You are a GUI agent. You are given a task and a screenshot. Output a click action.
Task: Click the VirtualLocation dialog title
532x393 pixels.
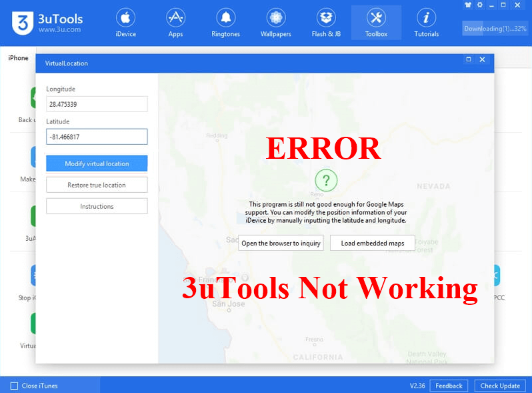[67, 63]
